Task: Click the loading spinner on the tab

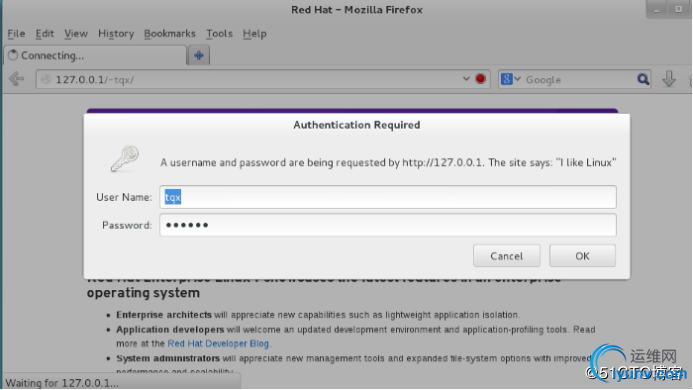Action: coord(13,55)
